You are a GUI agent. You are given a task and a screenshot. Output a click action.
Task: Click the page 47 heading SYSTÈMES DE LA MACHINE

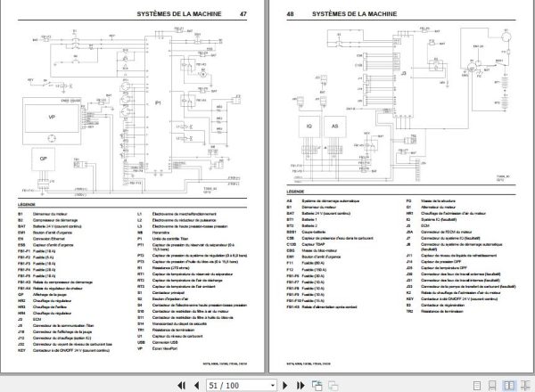pyautogui.click(x=179, y=14)
